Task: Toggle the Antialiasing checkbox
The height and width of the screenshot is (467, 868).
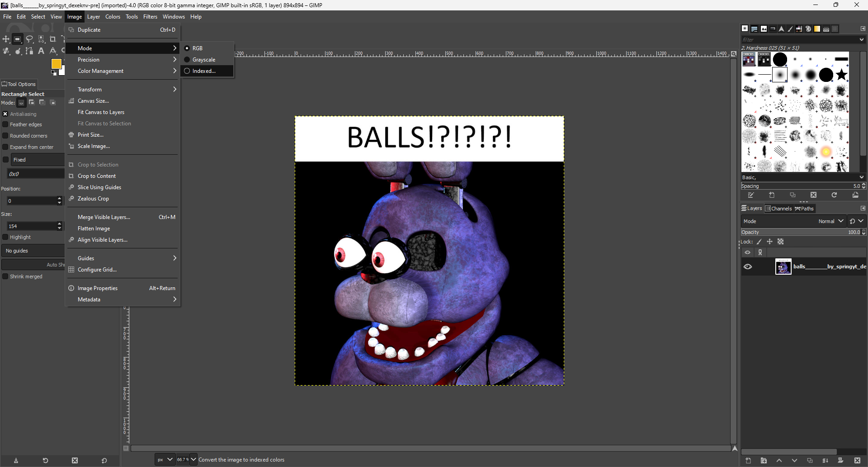Action: [x=5, y=114]
